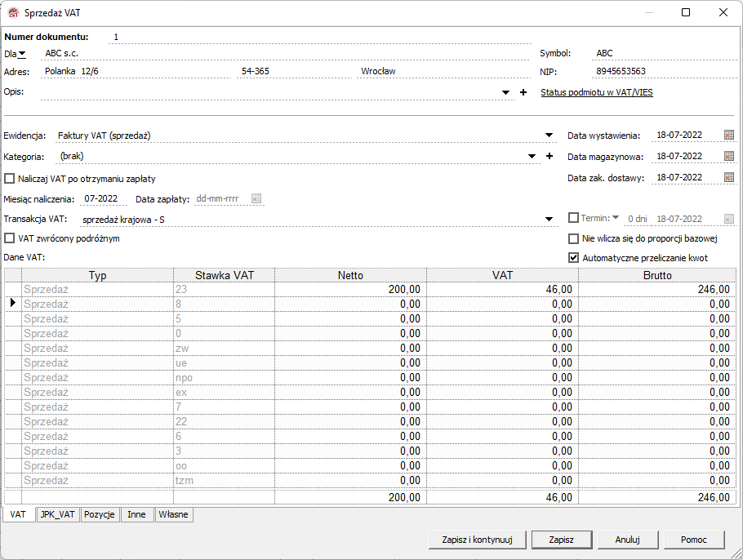Expand the Opis dropdown

[505, 92]
